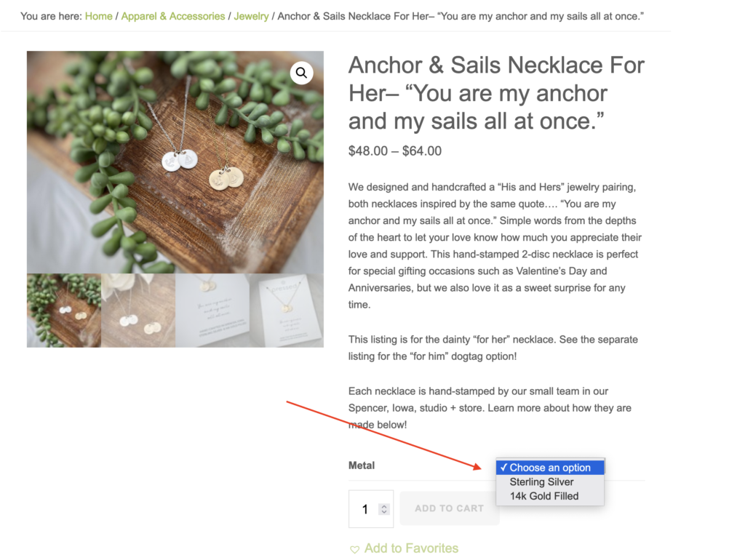
Task: Select the first succulent necklace thumbnail
Action: click(64, 311)
